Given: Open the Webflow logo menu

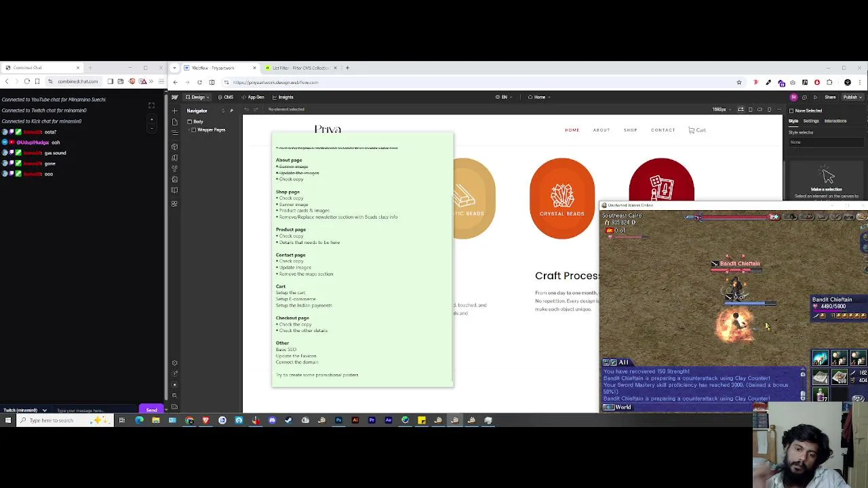Looking at the screenshot, I should [174, 97].
